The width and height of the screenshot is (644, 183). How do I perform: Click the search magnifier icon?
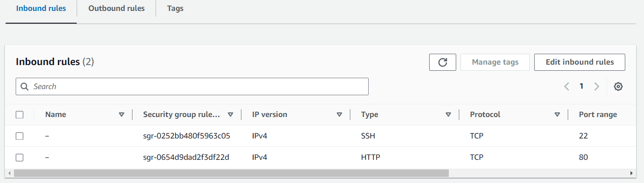point(25,86)
